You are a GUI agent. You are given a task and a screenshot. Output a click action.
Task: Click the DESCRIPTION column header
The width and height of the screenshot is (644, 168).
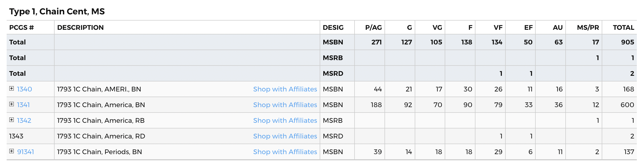tap(80, 27)
